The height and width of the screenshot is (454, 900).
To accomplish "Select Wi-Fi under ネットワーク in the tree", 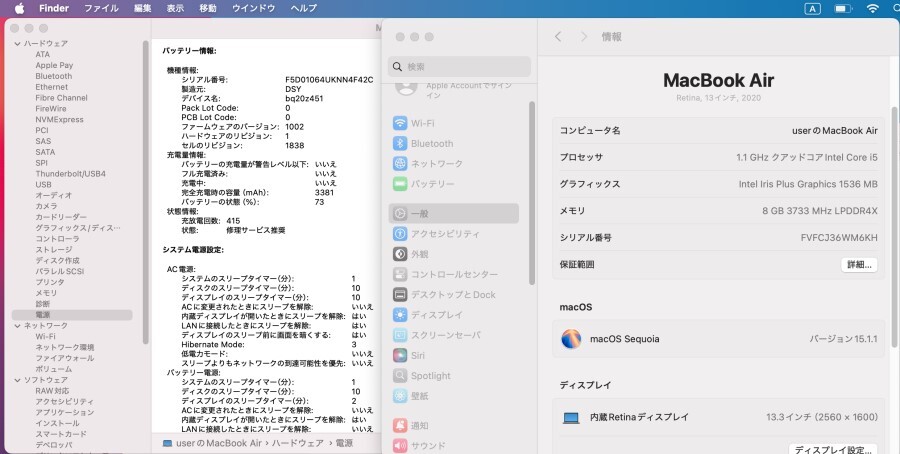I will pos(45,336).
